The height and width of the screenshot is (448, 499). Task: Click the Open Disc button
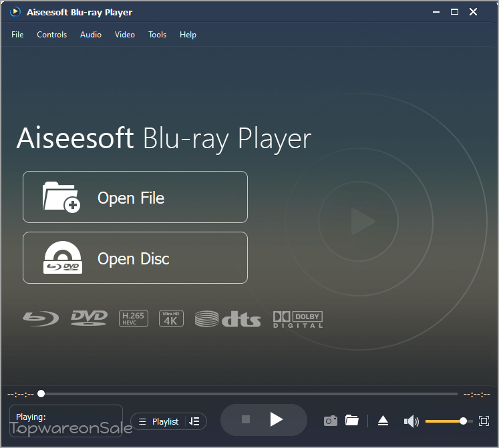pyautogui.click(x=135, y=258)
